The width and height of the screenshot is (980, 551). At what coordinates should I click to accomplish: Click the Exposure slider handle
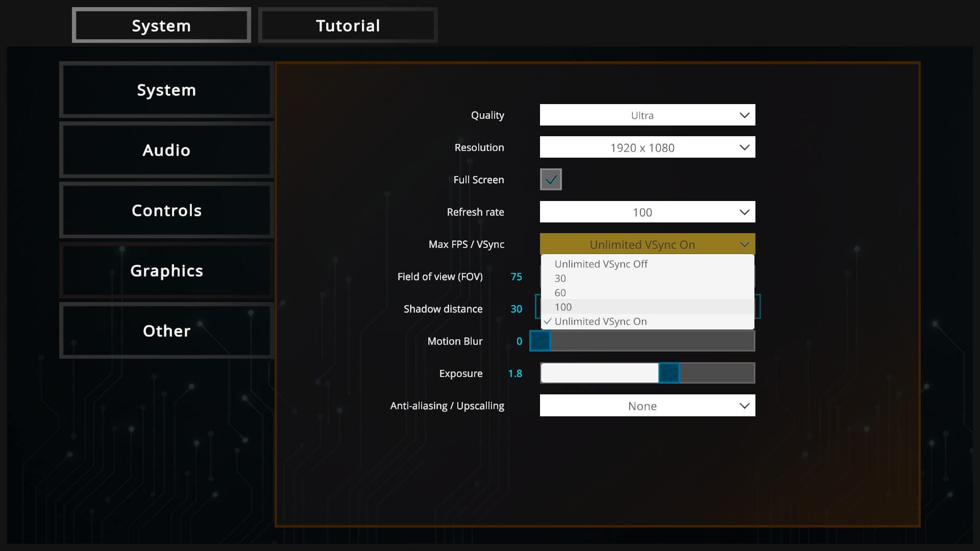669,373
